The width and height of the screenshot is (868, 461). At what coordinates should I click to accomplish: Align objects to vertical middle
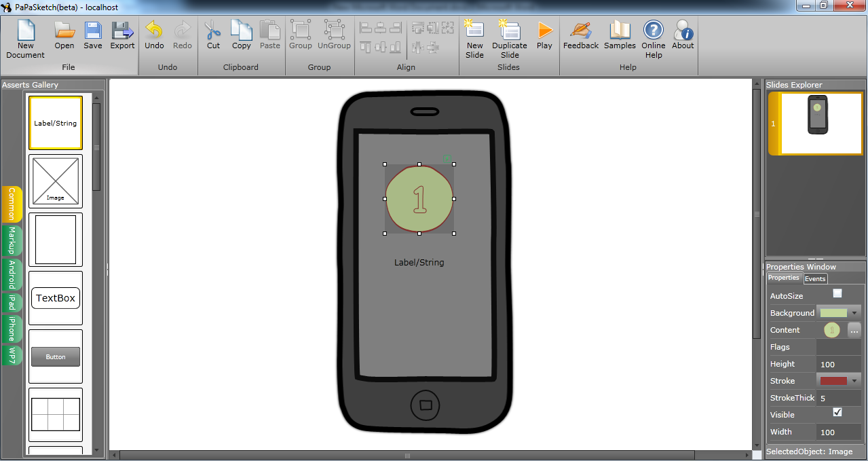(x=380, y=47)
